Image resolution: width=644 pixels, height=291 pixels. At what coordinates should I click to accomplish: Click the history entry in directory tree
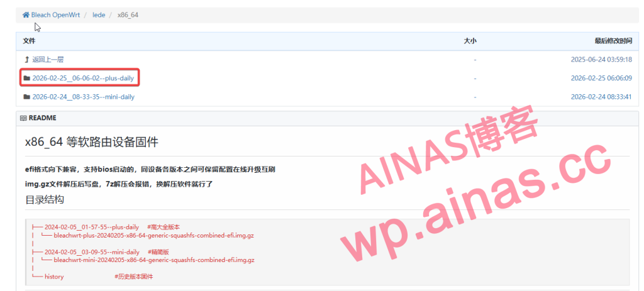click(x=54, y=277)
